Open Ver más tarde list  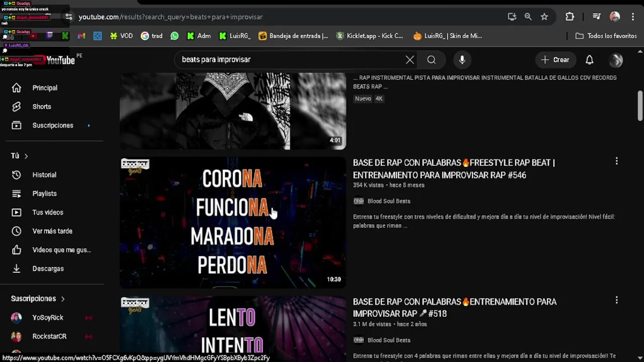[52, 231]
